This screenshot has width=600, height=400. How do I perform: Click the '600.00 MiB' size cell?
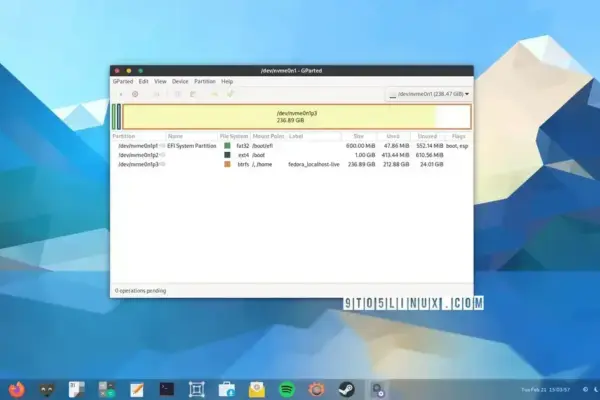pos(360,146)
